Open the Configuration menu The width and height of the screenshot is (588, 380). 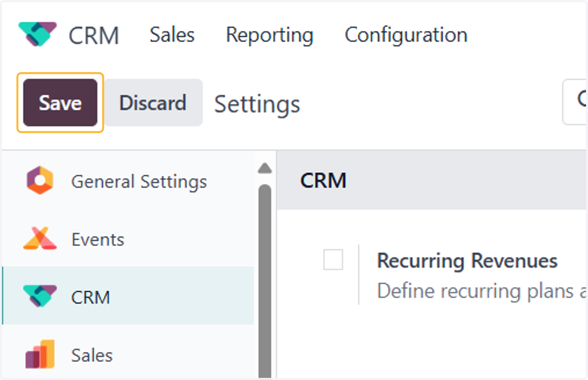tap(406, 35)
